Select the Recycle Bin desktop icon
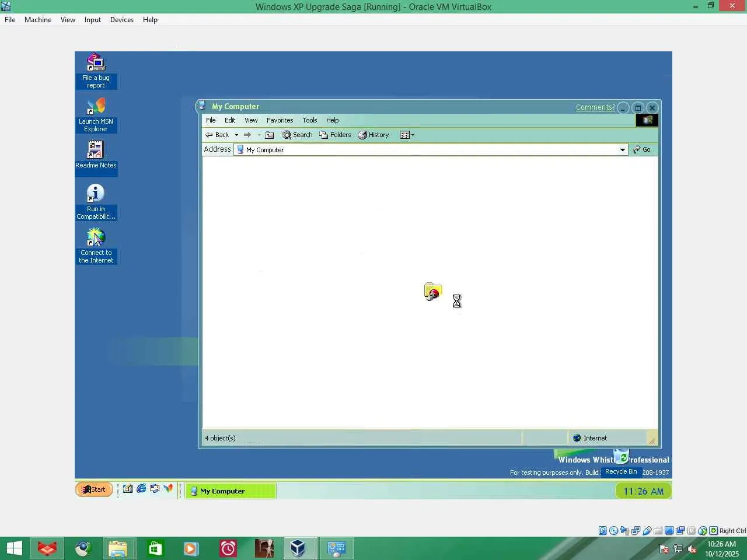The width and height of the screenshot is (747, 560). tap(621, 463)
